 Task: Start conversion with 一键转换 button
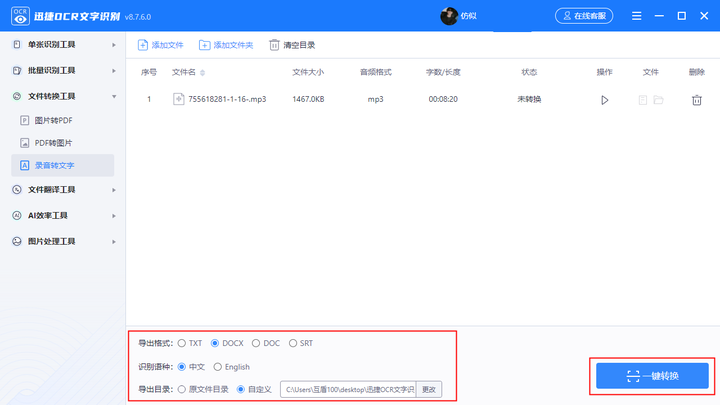(x=652, y=376)
